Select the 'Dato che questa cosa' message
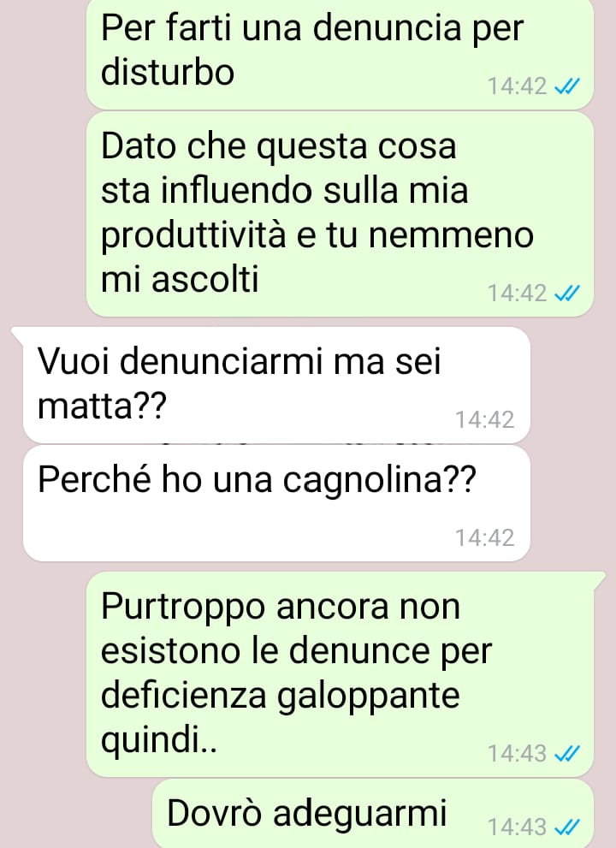The height and width of the screenshot is (848, 616). (x=341, y=214)
